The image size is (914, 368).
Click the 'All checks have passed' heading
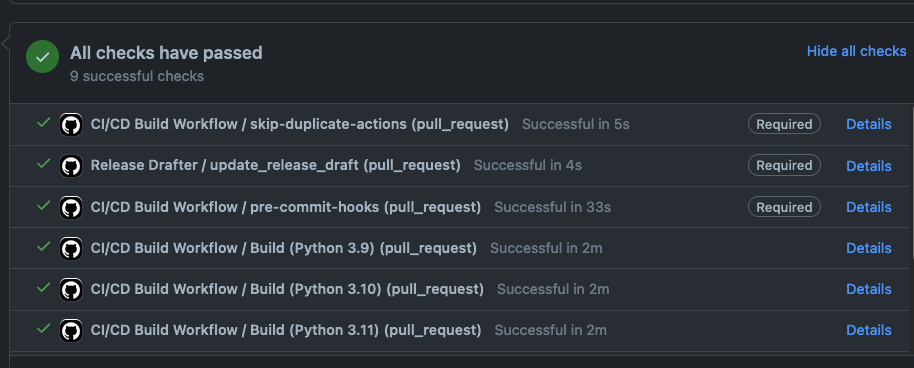[x=166, y=53]
